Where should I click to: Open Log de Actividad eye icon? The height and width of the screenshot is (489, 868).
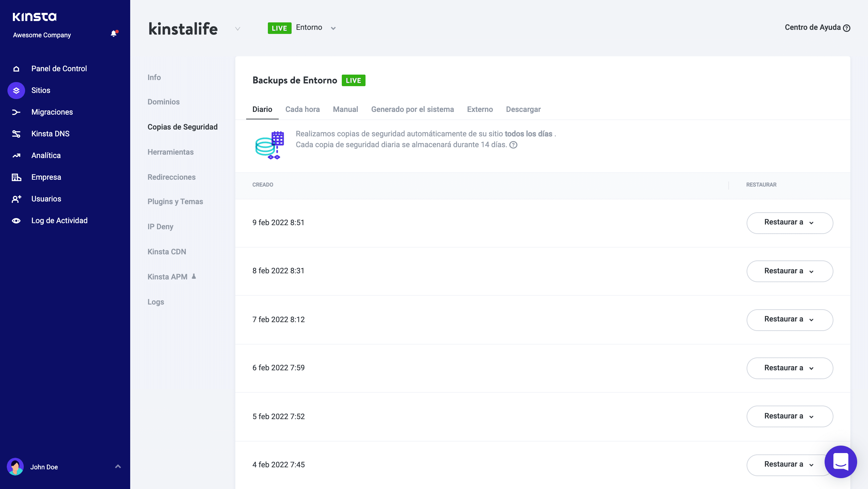pos(16,220)
